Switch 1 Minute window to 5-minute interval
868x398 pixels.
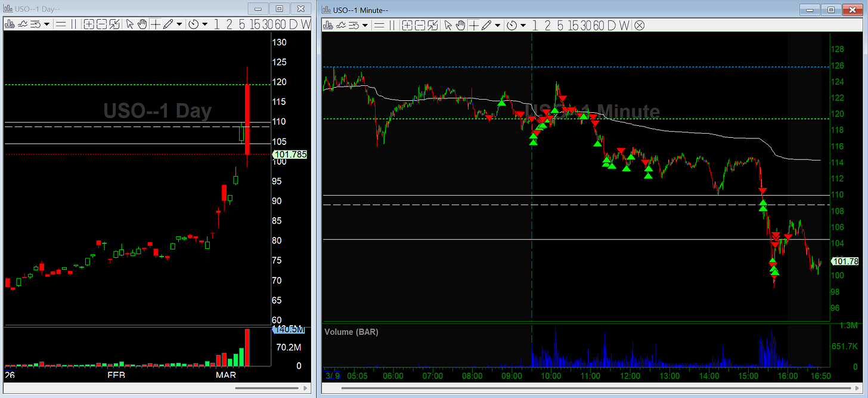560,25
